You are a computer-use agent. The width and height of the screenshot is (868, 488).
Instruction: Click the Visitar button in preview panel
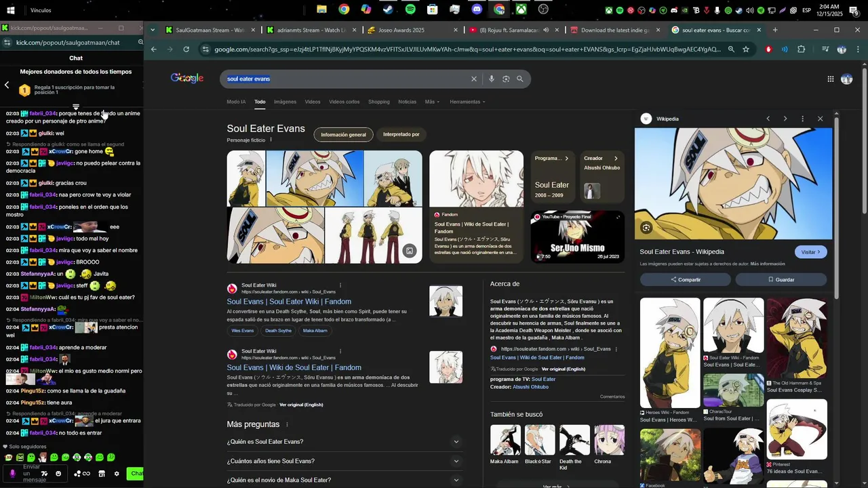810,252
